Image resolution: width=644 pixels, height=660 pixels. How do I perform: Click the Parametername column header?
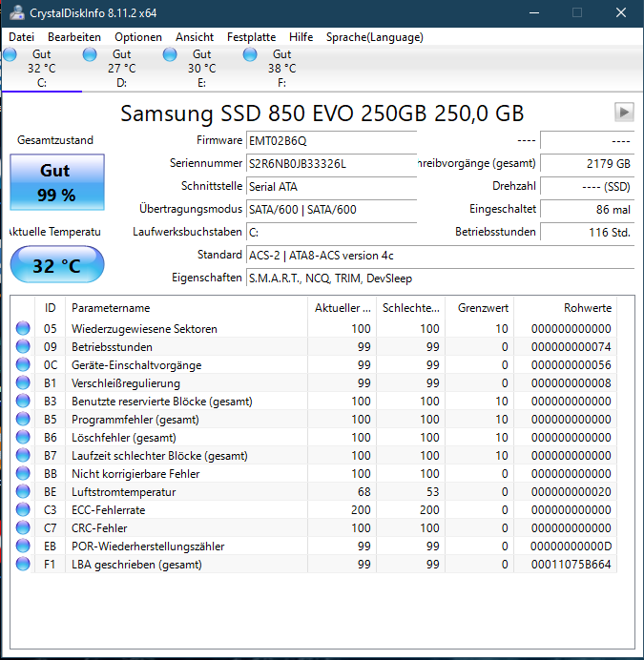[x=186, y=308]
